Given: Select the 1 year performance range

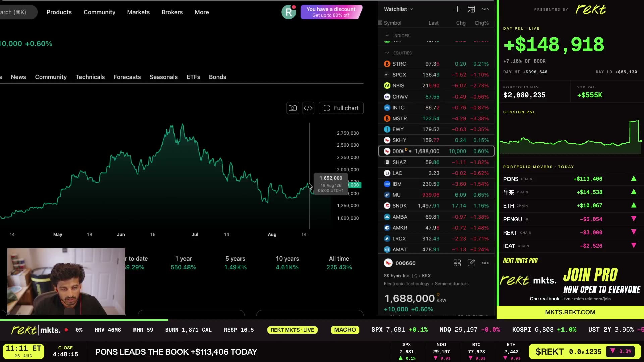Looking at the screenshot, I should click(x=183, y=263).
